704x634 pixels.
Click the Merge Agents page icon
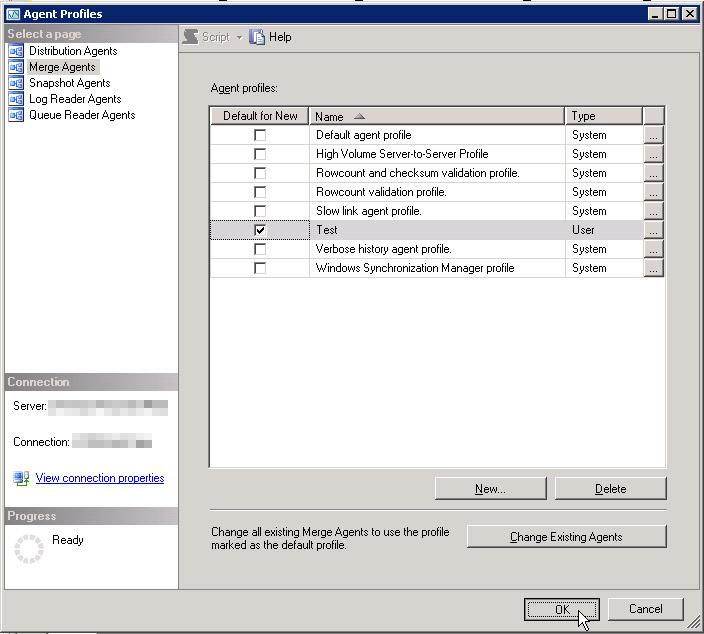(16, 67)
